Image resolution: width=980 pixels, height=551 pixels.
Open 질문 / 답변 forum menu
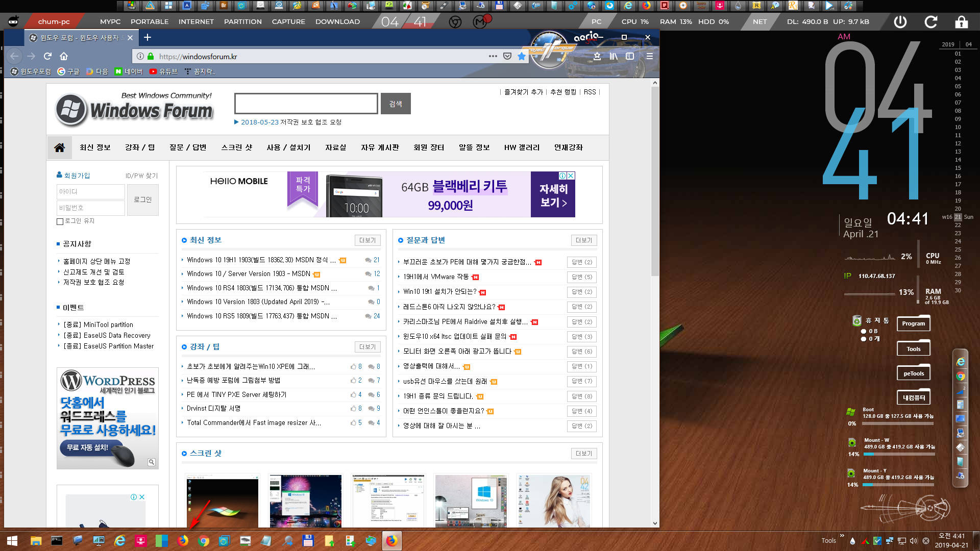(188, 147)
